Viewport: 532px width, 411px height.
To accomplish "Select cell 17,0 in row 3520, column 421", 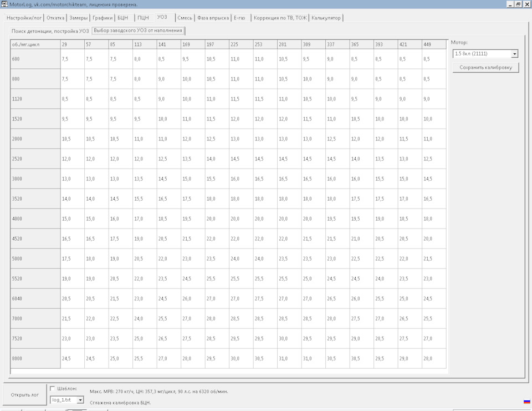I will click(410, 199).
